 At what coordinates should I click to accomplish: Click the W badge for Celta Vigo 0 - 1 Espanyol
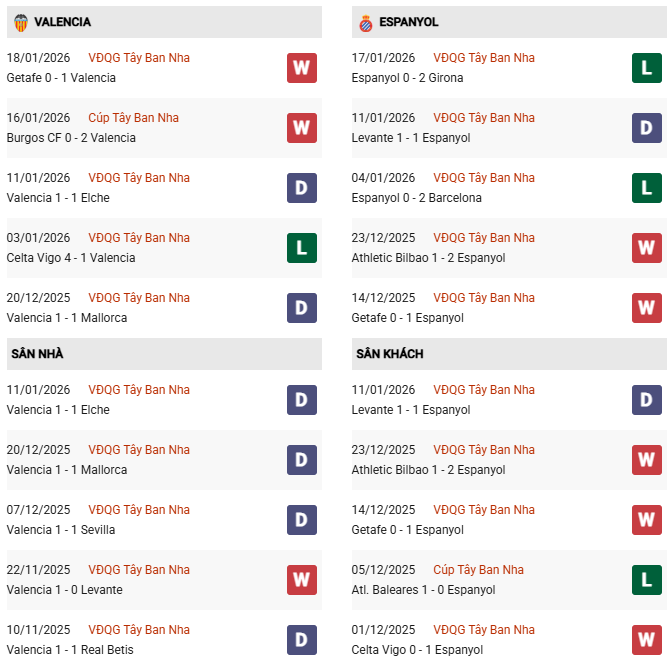[646, 640]
